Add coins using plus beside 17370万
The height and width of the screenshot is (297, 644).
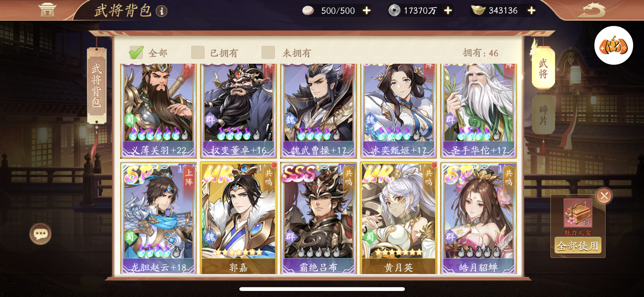(x=448, y=11)
